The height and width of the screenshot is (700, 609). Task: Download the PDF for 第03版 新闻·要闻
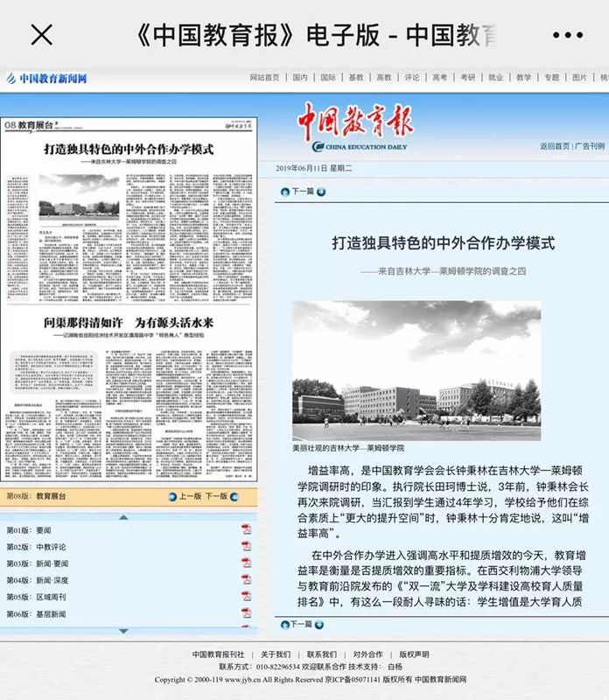click(247, 563)
